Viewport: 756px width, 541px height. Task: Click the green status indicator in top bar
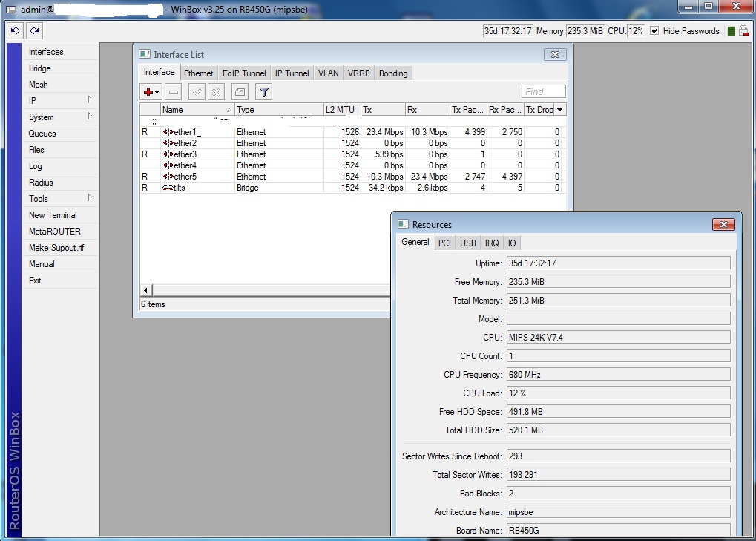point(731,31)
